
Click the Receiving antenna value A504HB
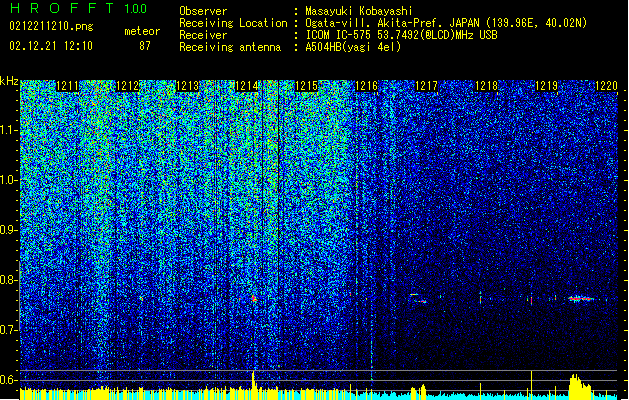[x=323, y=47]
